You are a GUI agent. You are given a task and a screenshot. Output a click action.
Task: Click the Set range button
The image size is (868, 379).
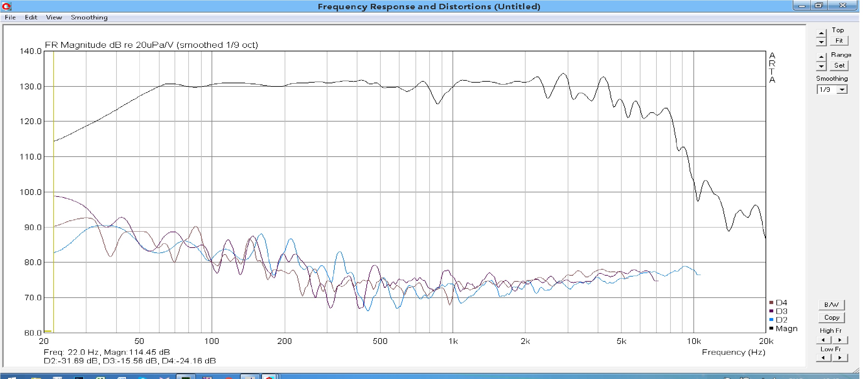click(839, 66)
